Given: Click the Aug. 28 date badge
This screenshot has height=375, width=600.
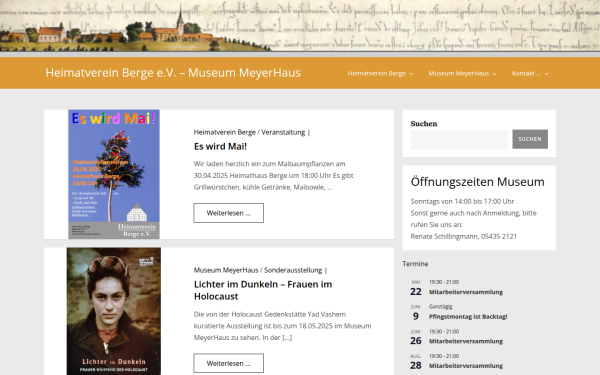Looking at the screenshot, I should point(416,362).
